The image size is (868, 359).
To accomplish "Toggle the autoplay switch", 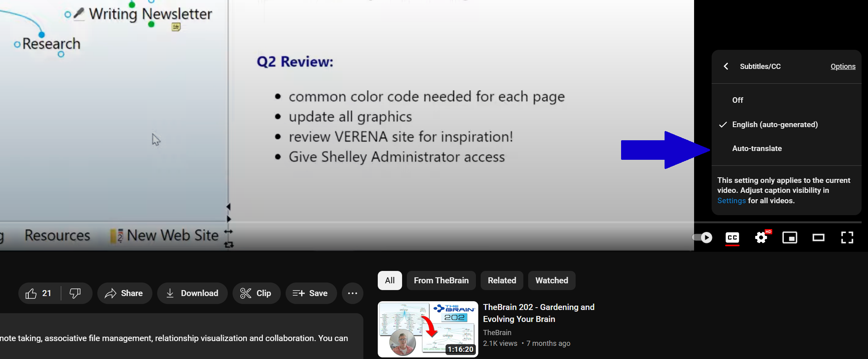I will (x=702, y=237).
